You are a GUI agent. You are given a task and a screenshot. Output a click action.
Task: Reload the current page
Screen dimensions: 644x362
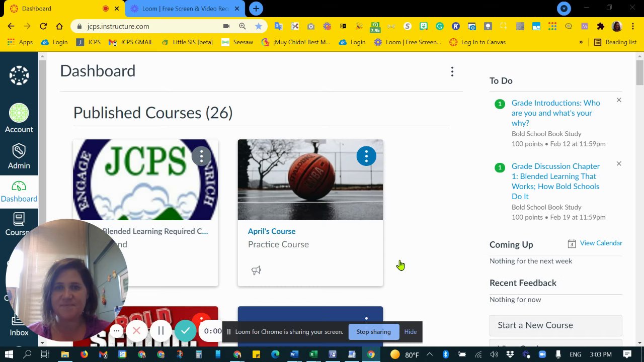(x=43, y=26)
